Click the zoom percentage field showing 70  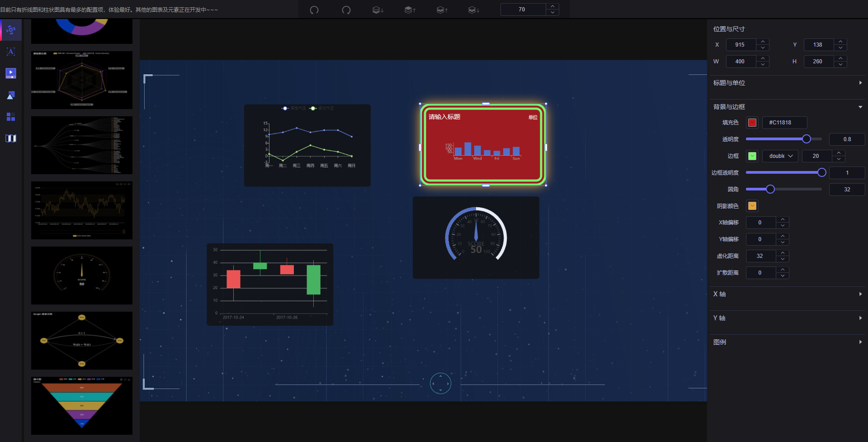tap(523, 10)
